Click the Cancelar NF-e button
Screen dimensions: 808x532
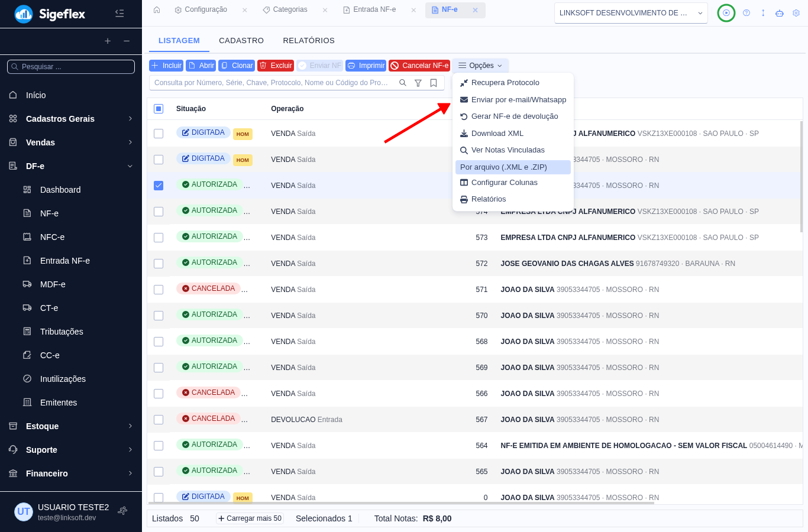point(419,66)
